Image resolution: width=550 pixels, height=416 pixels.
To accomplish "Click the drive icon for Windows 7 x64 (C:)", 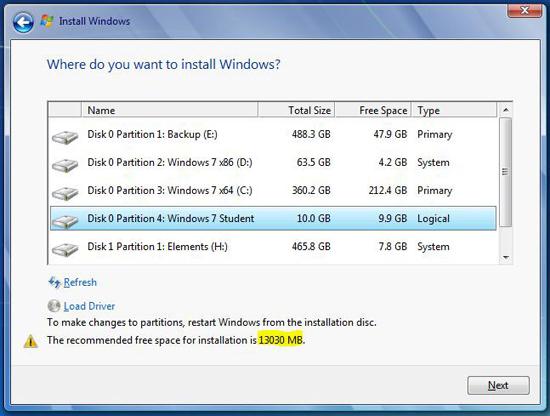I will point(65,193).
